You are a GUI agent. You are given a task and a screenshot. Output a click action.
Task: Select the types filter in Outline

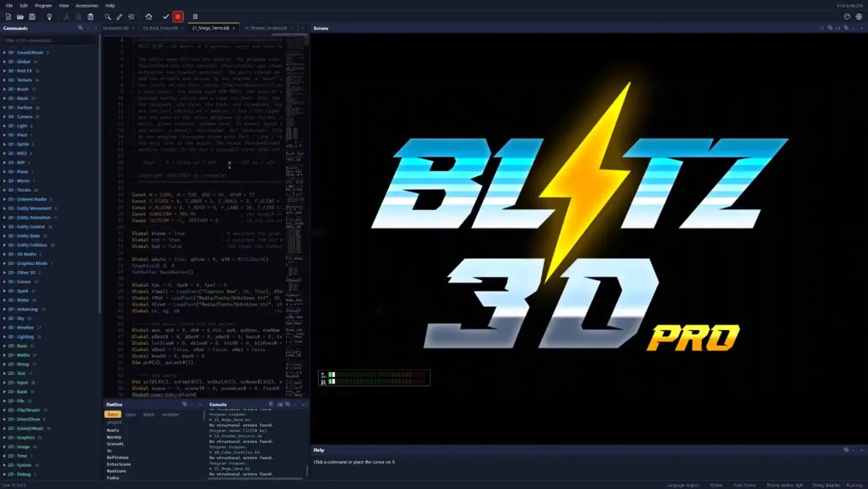pos(130,415)
